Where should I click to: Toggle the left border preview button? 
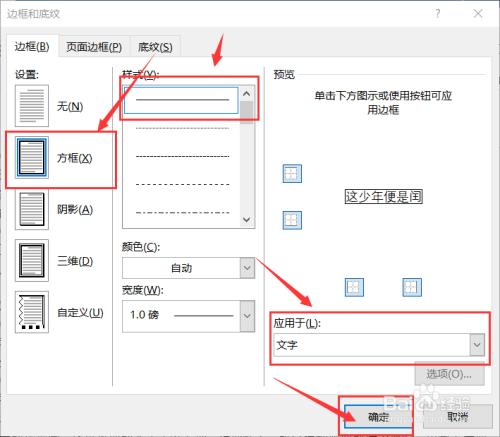click(354, 287)
